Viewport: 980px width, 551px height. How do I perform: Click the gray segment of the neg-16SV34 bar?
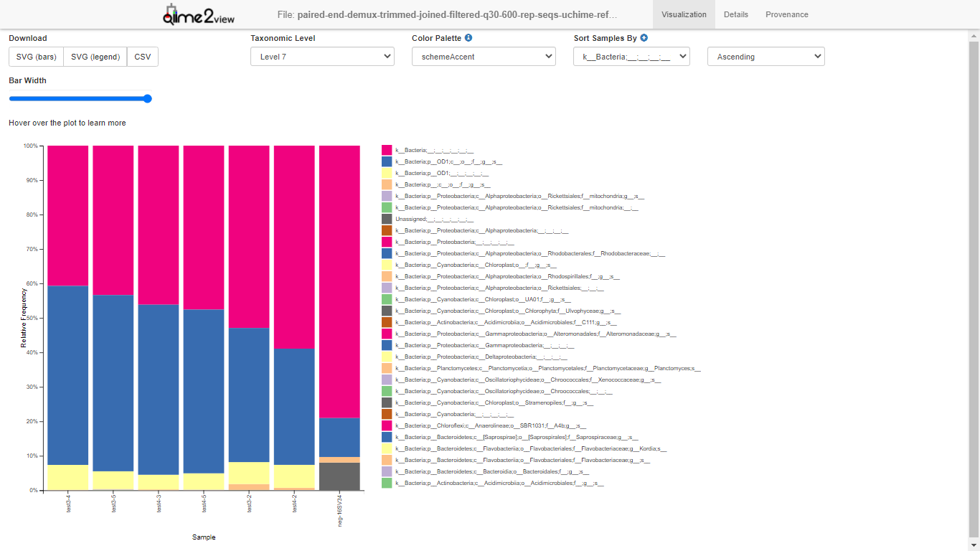click(x=339, y=476)
